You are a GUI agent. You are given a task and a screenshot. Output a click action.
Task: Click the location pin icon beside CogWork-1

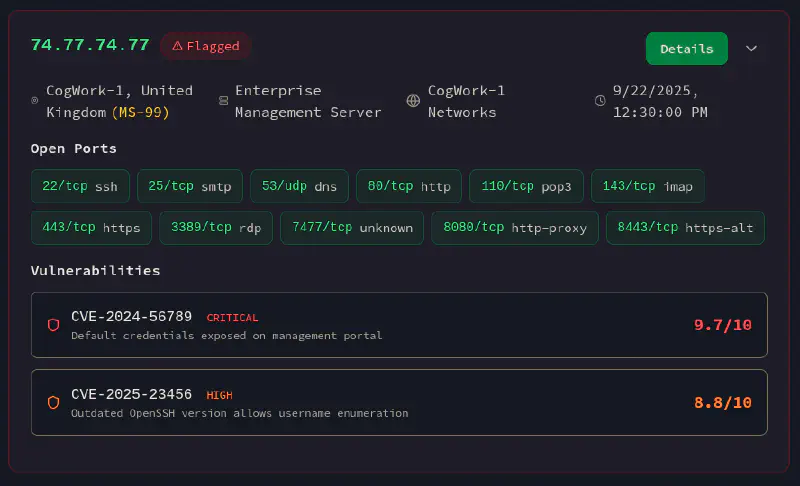click(35, 101)
